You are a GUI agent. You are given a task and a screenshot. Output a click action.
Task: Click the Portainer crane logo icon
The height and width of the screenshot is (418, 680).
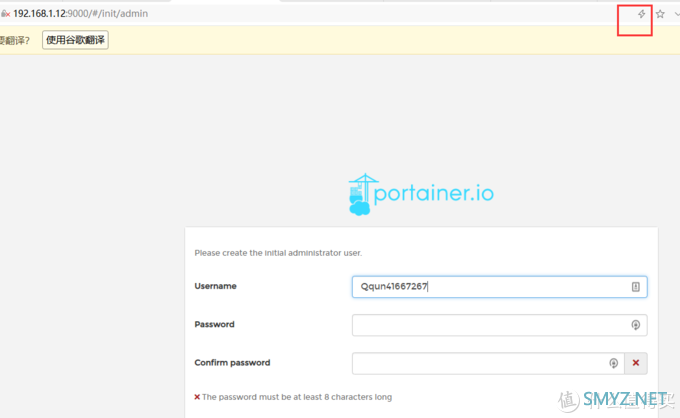(x=360, y=195)
